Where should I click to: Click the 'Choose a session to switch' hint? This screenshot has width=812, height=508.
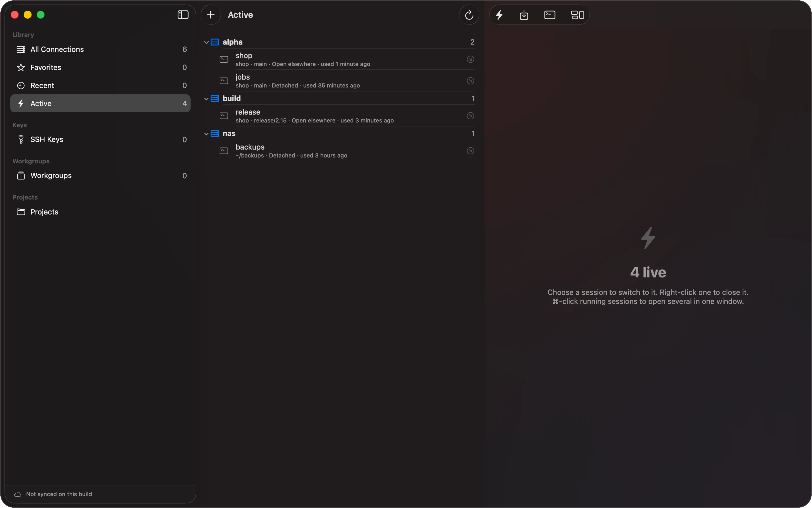click(648, 293)
